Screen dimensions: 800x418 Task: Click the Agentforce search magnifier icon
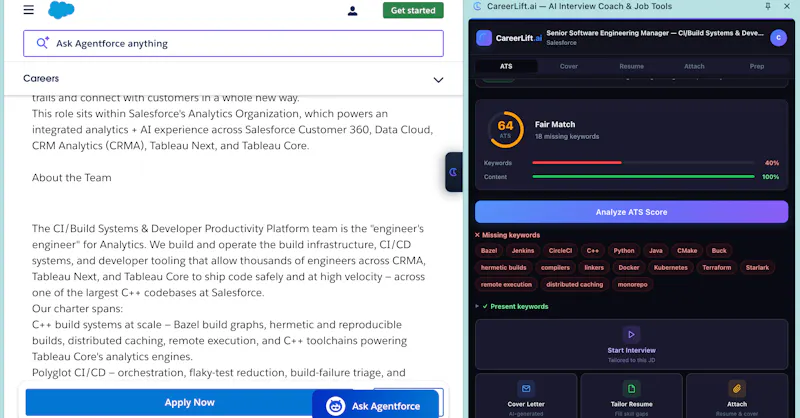(42, 43)
